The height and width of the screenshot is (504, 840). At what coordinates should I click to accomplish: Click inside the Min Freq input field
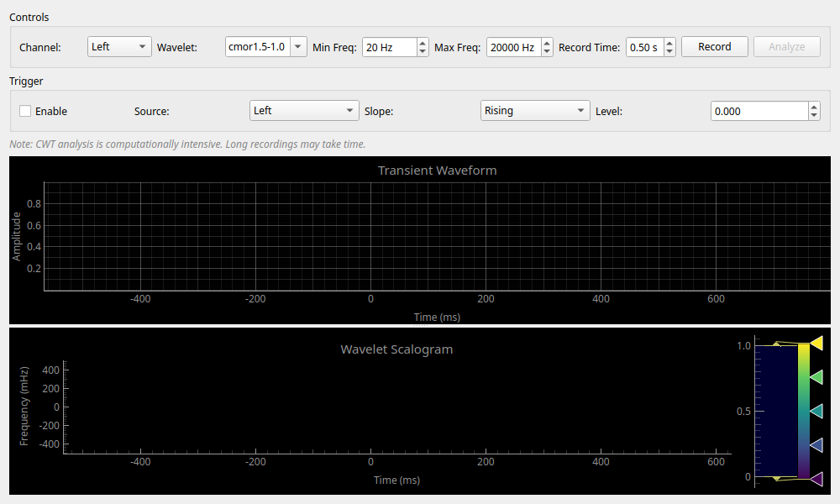pos(386,47)
